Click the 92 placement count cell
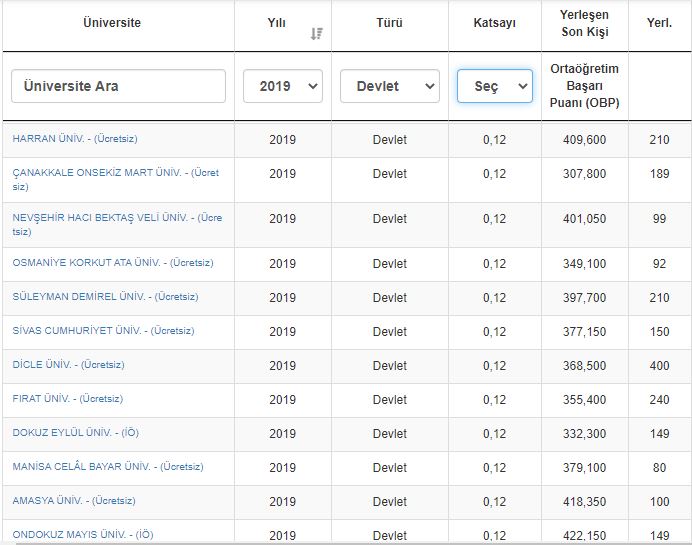Viewport: 692px width, 545px height. tap(660, 264)
